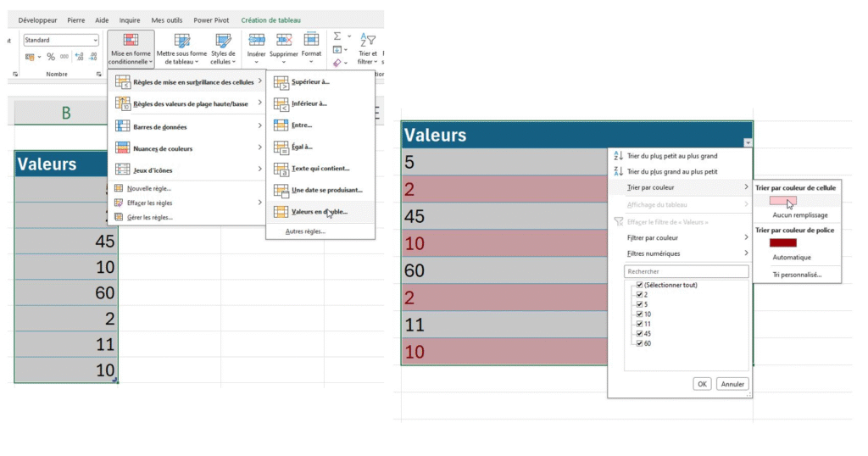
Task: Choose Valeurs en double rule
Action: click(320, 211)
